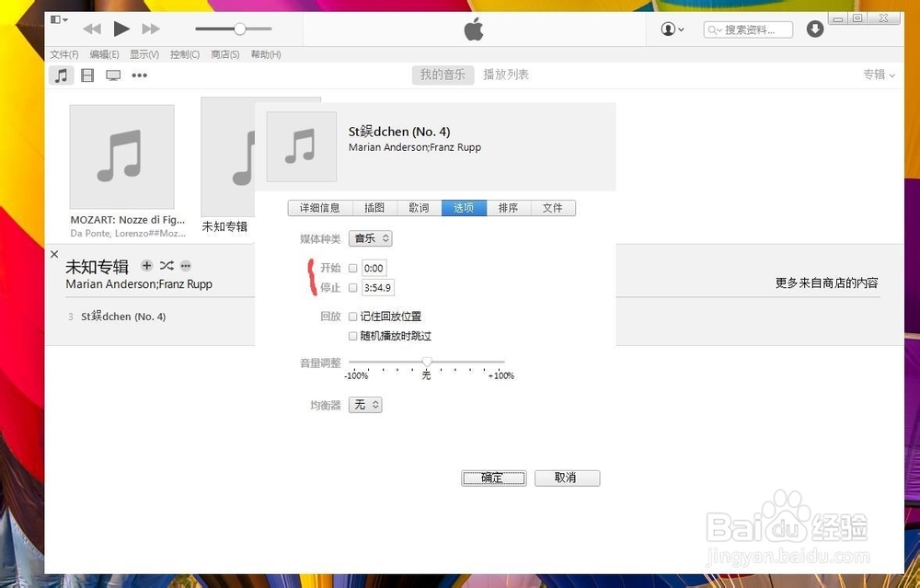Click the Play button in the top toolbar

121,29
